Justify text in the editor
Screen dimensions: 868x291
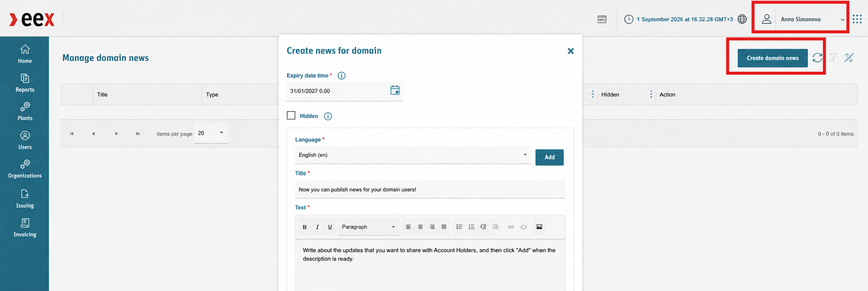[x=444, y=227]
